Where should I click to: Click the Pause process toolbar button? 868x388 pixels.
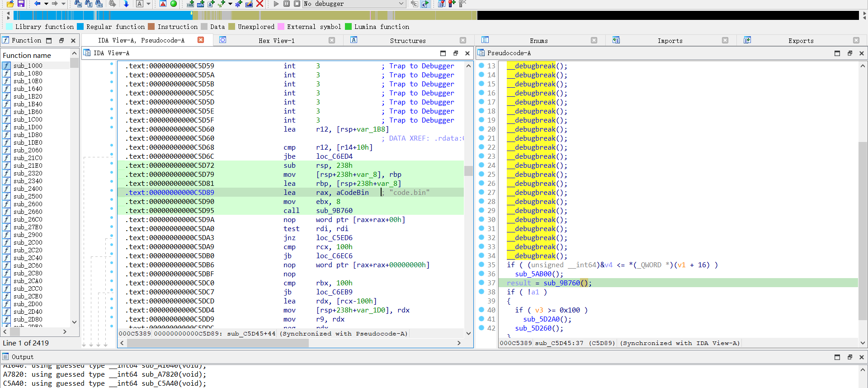(287, 4)
